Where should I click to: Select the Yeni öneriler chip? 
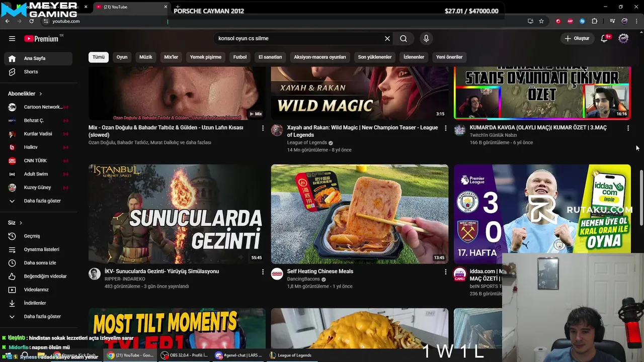[x=449, y=57]
